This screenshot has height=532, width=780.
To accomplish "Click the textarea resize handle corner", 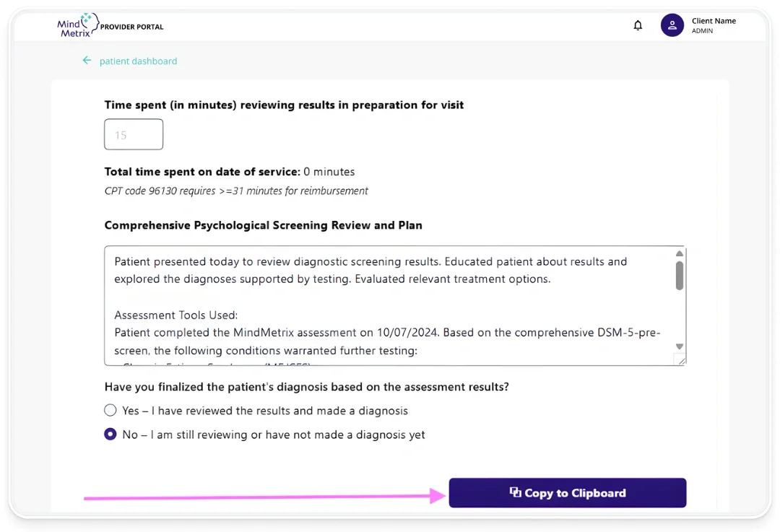I will pyautogui.click(x=680, y=359).
